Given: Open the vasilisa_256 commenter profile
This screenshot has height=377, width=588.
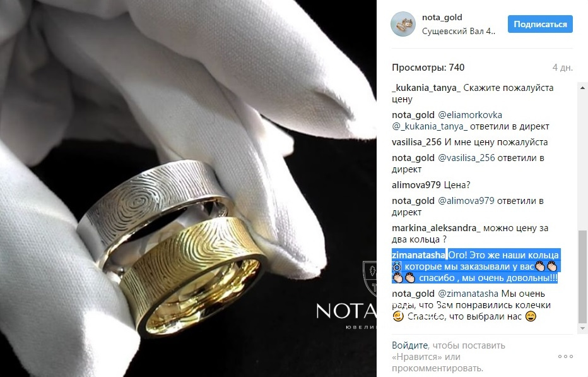Looking at the screenshot, I should pyautogui.click(x=416, y=142).
